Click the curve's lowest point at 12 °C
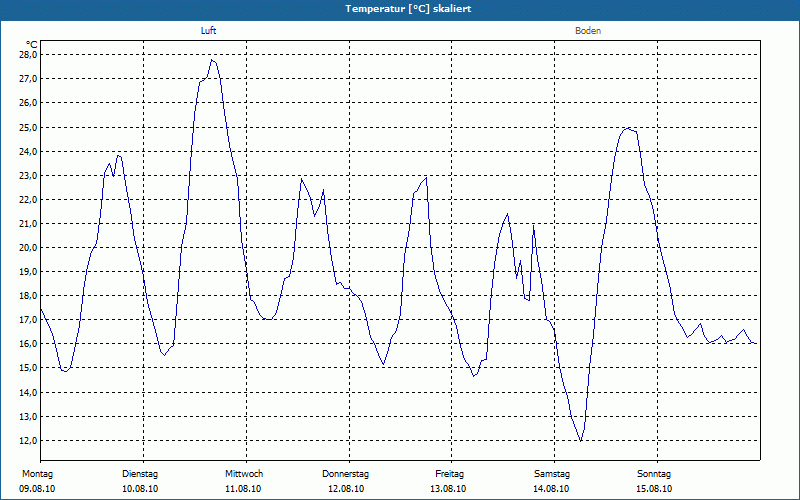The height and width of the screenshot is (500, 800). (581, 441)
